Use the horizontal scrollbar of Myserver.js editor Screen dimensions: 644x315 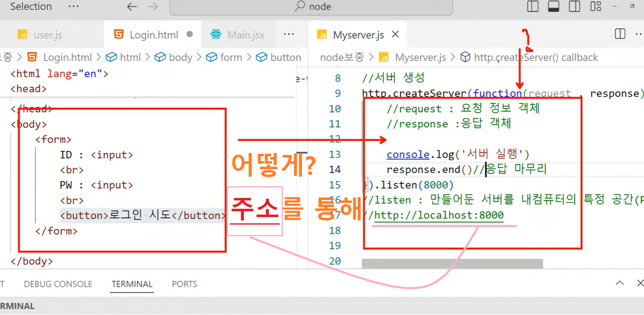tap(452, 263)
